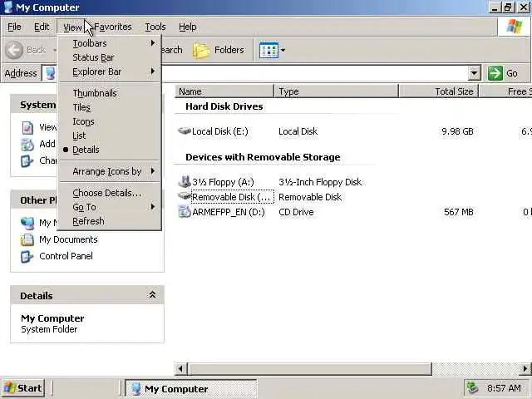
Task: Click the Hard Disk Drives group heading
Action: click(224, 106)
